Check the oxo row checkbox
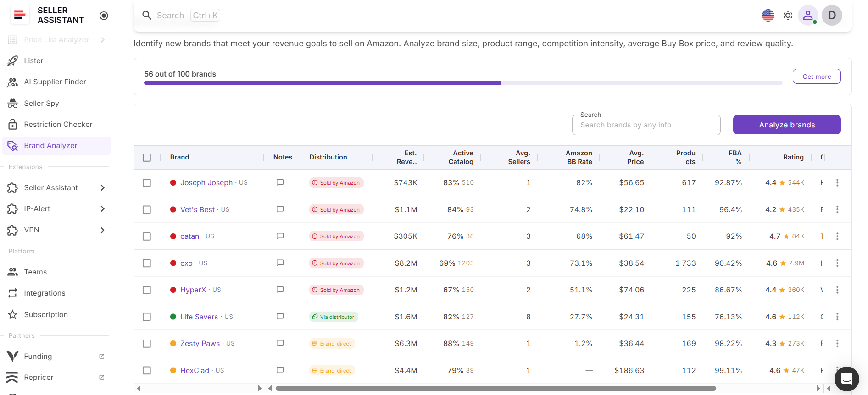Screen dimensions: 868x395 147,263
